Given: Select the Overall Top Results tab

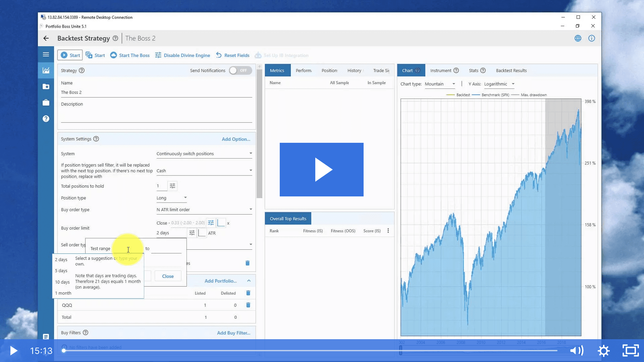Looking at the screenshot, I should pos(288,219).
